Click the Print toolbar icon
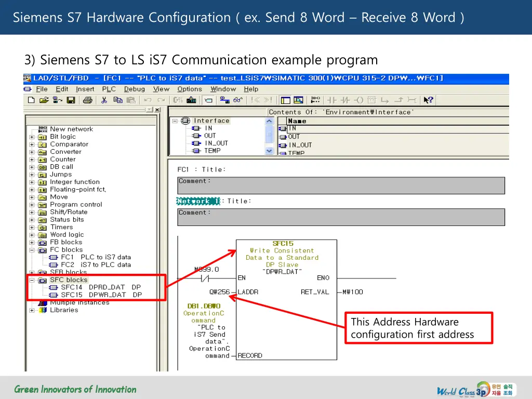 [88, 100]
